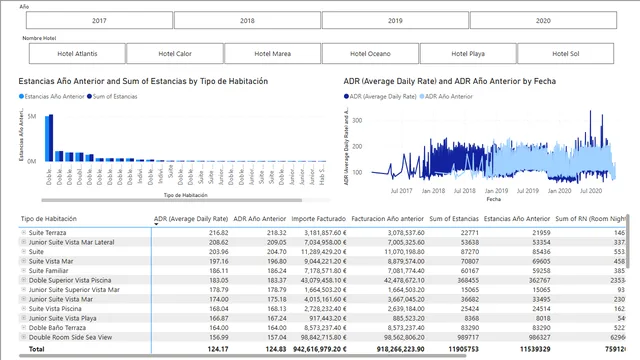Click the Sum of Estancias legend color dot
The image size is (640, 360).
point(89,96)
